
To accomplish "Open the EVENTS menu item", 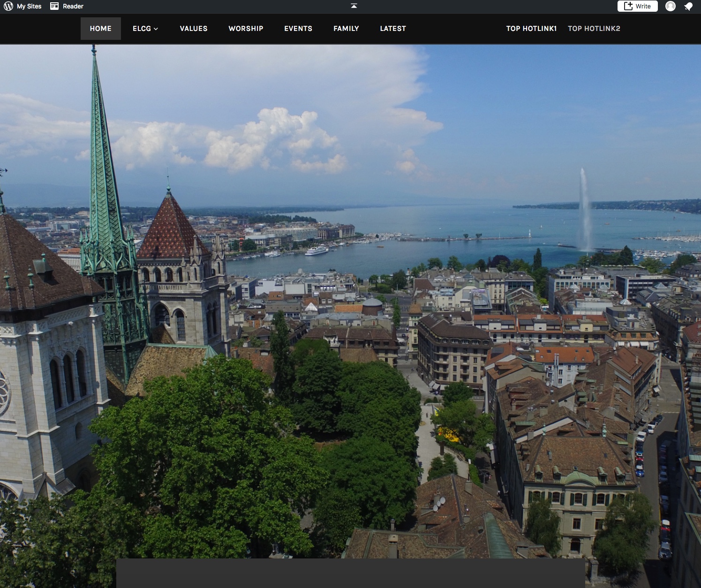I will pos(298,29).
